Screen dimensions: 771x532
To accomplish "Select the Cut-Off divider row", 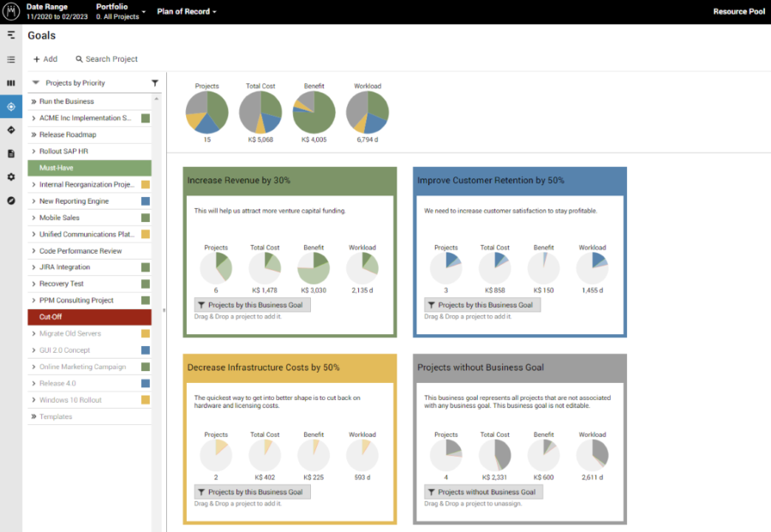I will coord(89,317).
